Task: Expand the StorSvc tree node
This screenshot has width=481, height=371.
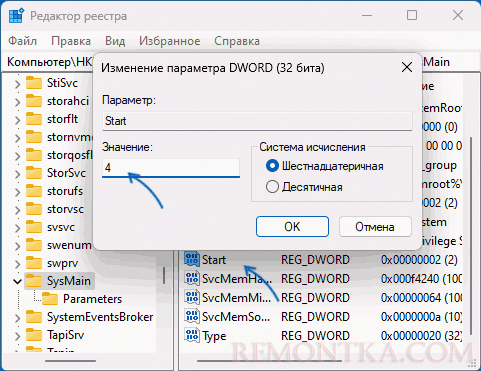Action: pos(17,173)
